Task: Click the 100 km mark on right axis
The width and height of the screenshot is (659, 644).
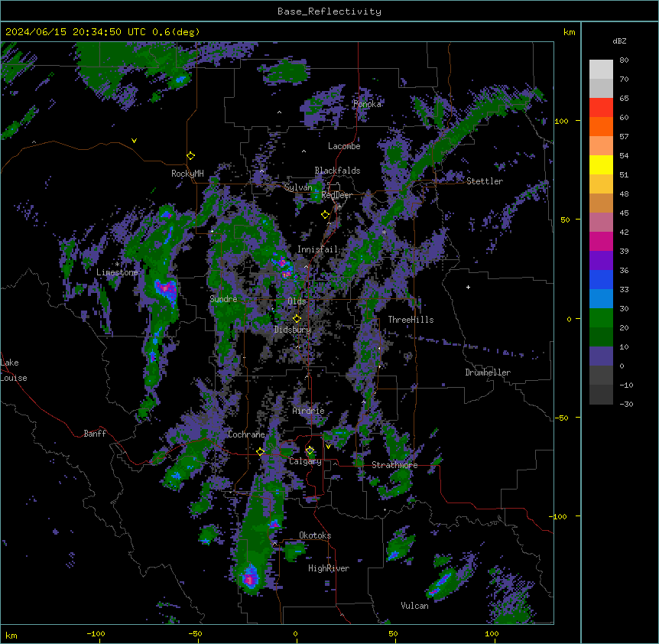Action: coord(561,121)
